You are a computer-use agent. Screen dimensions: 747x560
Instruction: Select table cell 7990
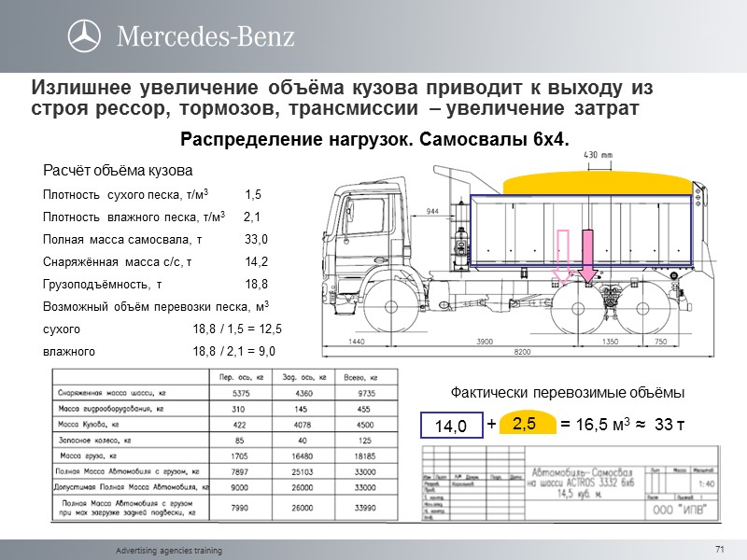point(240,508)
